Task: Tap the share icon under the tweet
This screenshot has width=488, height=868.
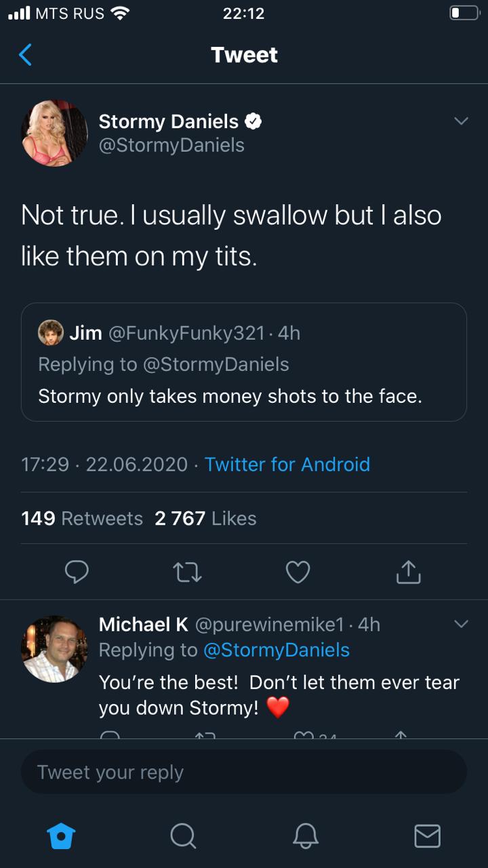Action: point(408,573)
